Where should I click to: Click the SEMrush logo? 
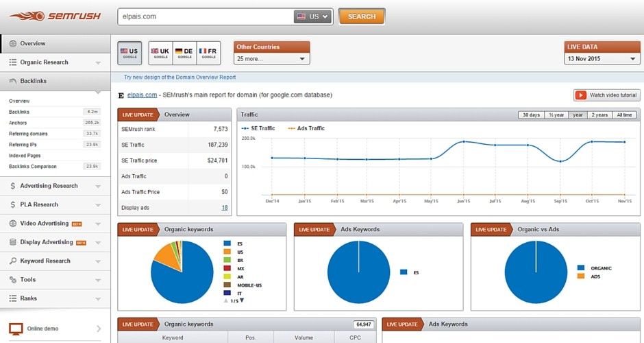[x=55, y=16]
